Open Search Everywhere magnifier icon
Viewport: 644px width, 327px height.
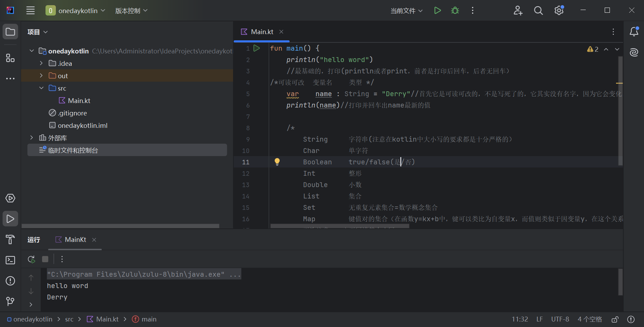coord(538,10)
